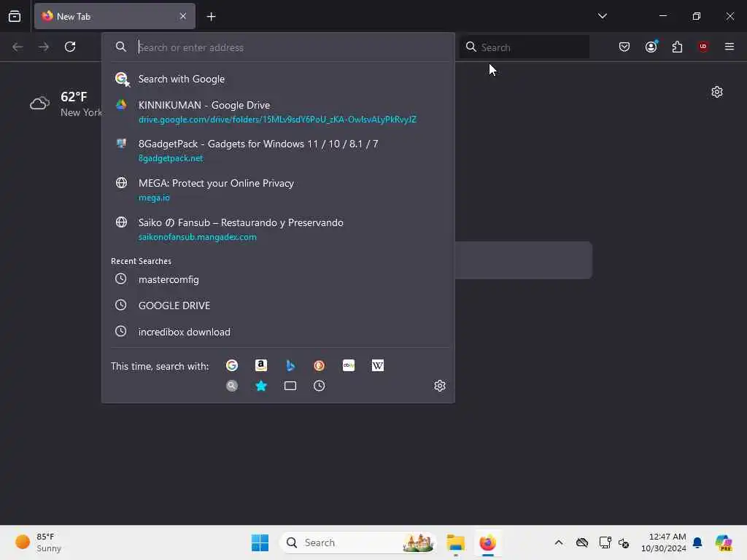Click Firefox icon in the taskbar
Image resolution: width=747 pixels, height=560 pixels.
[x=488, y=542]
